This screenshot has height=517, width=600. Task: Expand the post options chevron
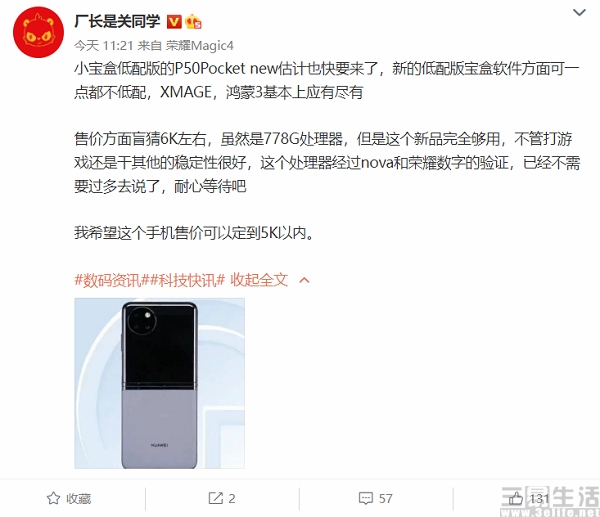pos(579,13)
